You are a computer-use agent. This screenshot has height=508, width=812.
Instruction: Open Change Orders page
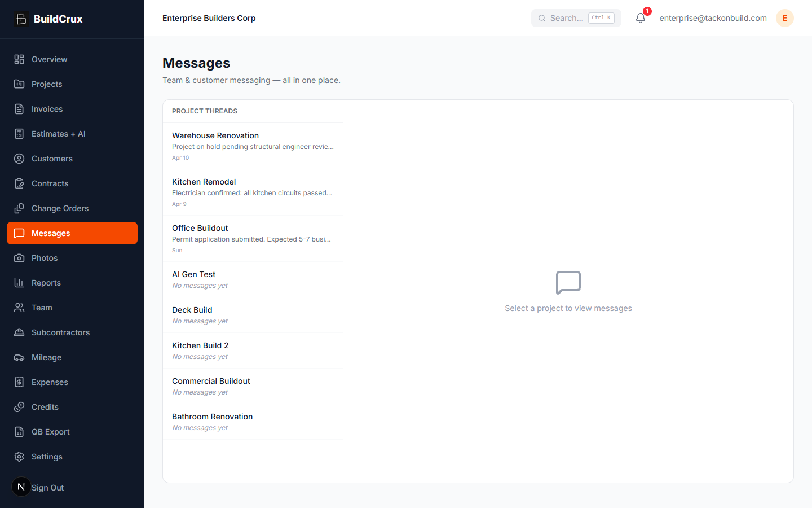pyautogui.click(x=72, y=208)
